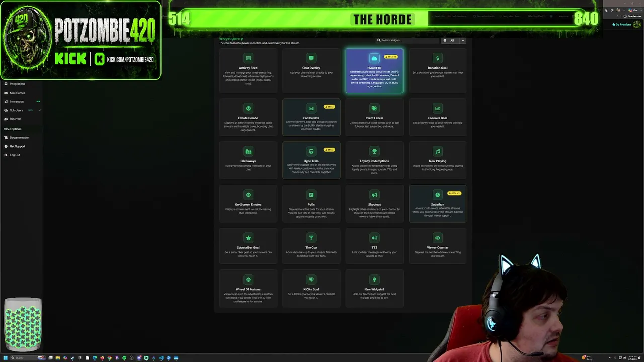The image size is (644, 362).
Task: Select the Loyalty Redemptions trophy icon
Action: click(x=374, y=151)
